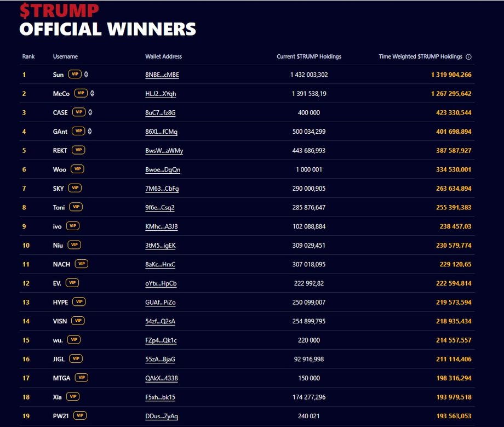
Task: Open wallet address 8NBE...cMBE
Action: [x=162, y=75]
